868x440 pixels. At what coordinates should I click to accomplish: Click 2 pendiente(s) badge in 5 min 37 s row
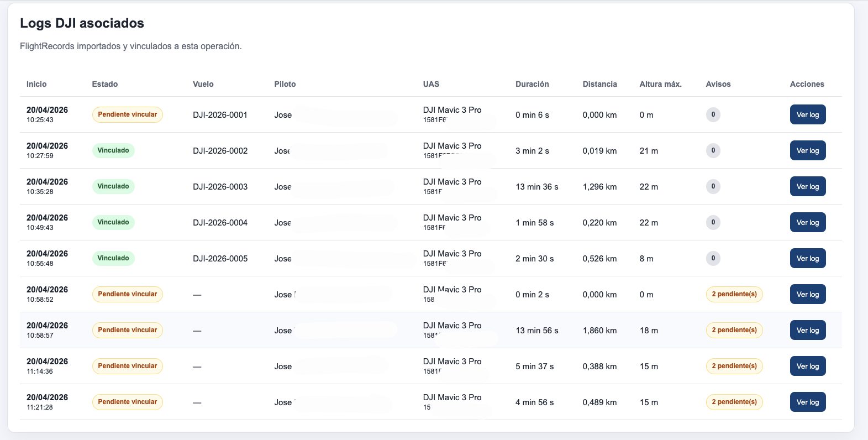734,366
